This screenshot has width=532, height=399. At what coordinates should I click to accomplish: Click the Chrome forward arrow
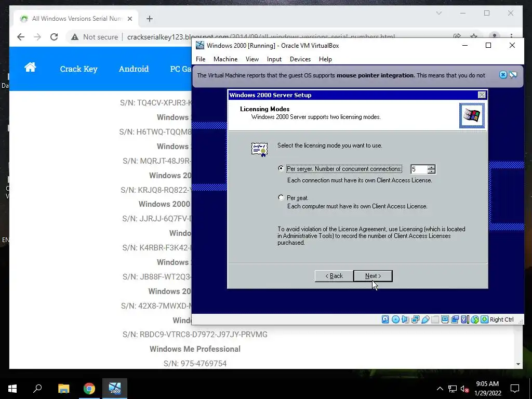pyautogui.click(x=37, y=37)
